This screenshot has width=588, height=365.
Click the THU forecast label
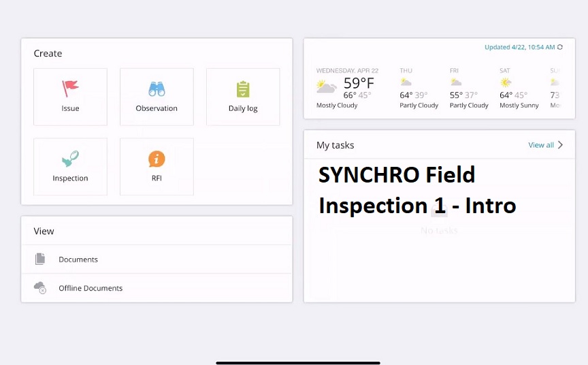406,71
